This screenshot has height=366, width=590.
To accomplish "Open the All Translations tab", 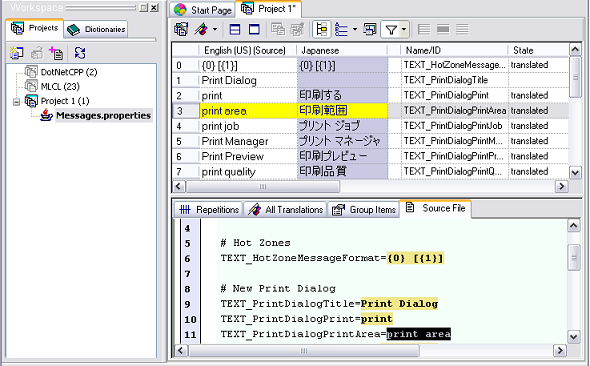I will pyautogui.click(x=285, y=210).
